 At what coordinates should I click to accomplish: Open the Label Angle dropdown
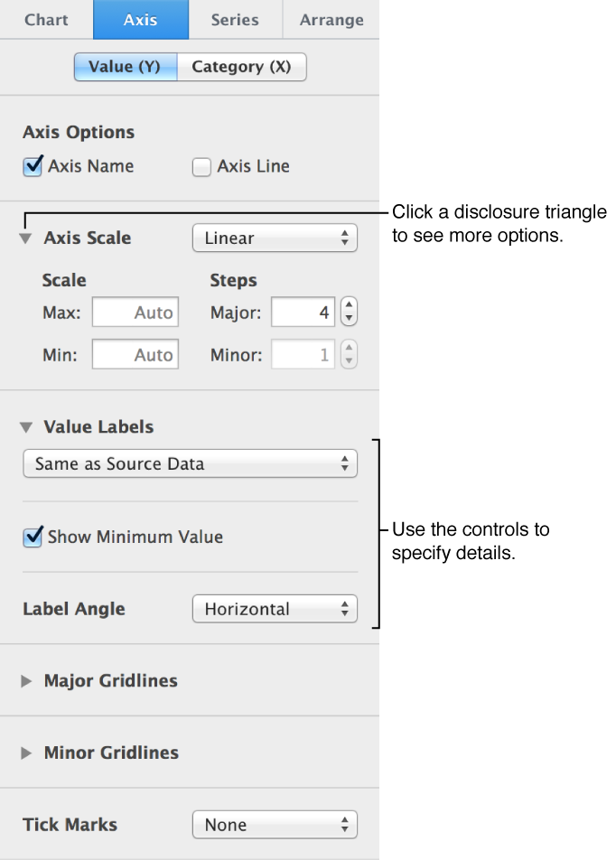point(275,609)
